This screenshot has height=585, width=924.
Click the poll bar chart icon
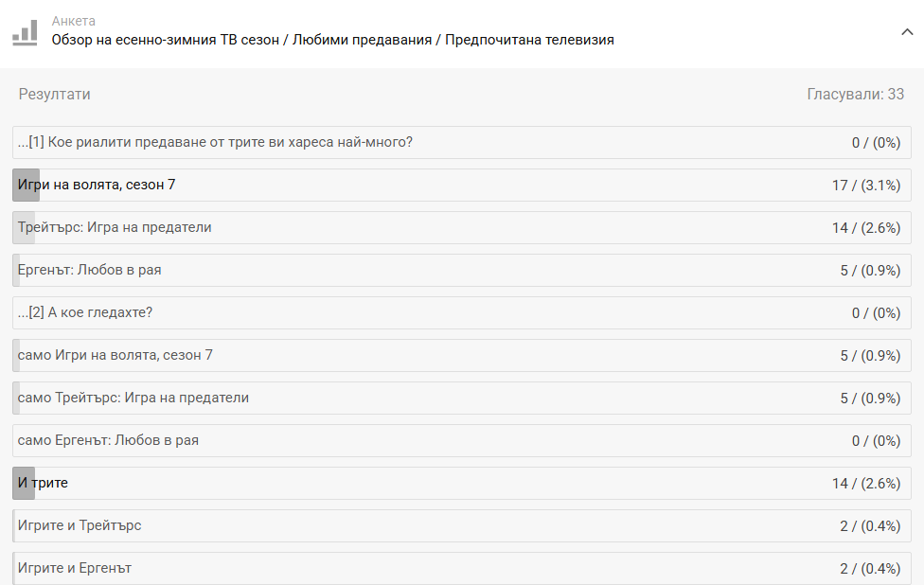25,32
